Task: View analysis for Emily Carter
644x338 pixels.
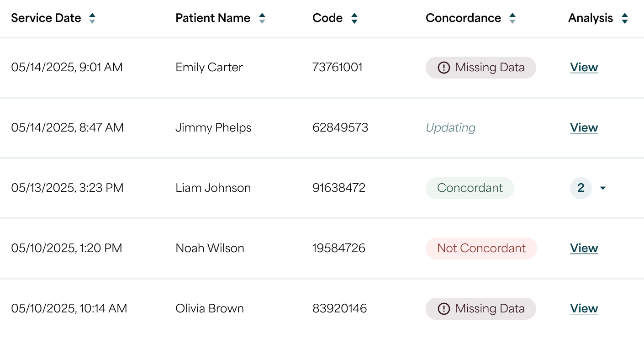Action: pos(584,68)
